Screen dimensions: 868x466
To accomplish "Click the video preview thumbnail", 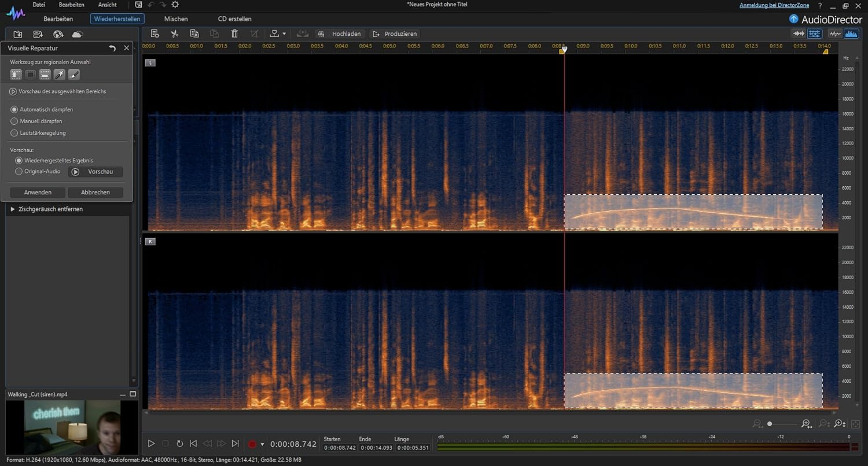I will 72,427.
